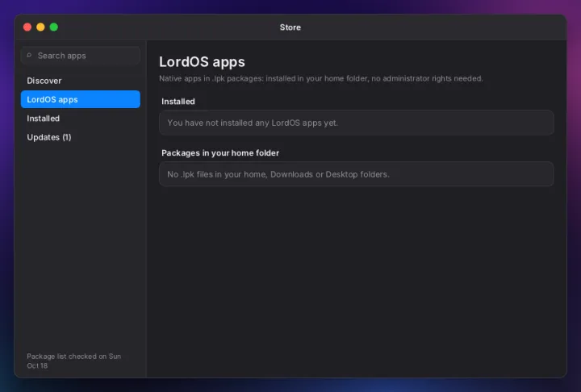
Task: Click 'Packages in your home folder' heading
Action: click(x=220, y=152)
